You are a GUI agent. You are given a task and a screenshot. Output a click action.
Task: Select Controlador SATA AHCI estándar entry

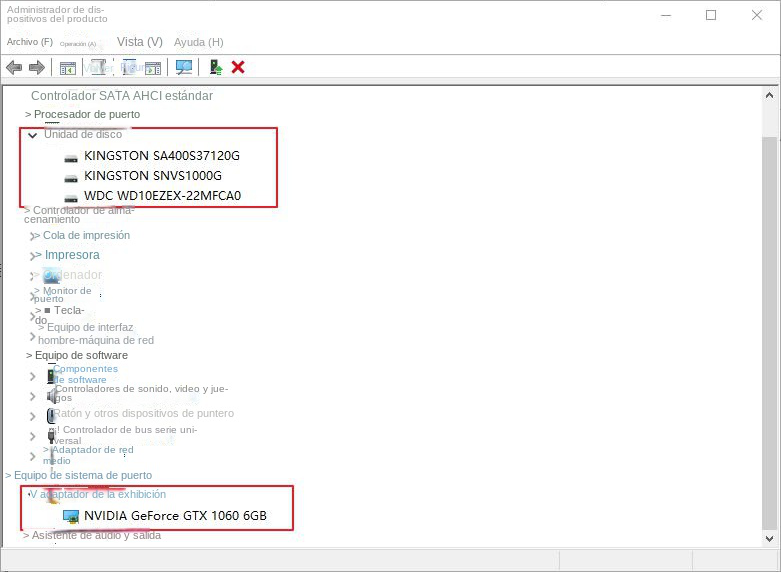pyautogui.click(x=122, y=96)
